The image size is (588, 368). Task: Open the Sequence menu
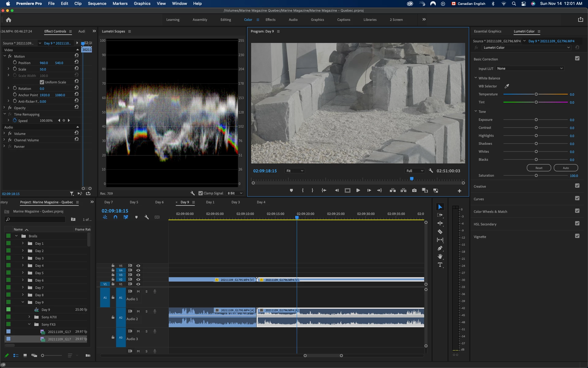click(97, 3)
